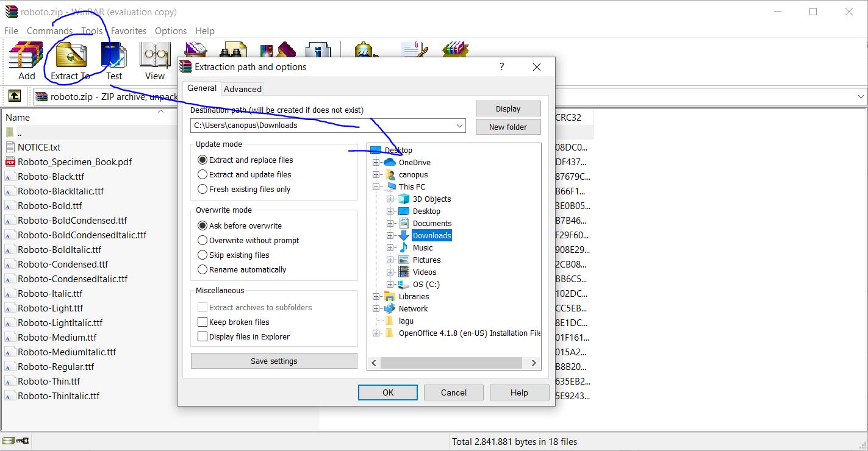Expand the OneDrive tree node

(x=376, y=163)
